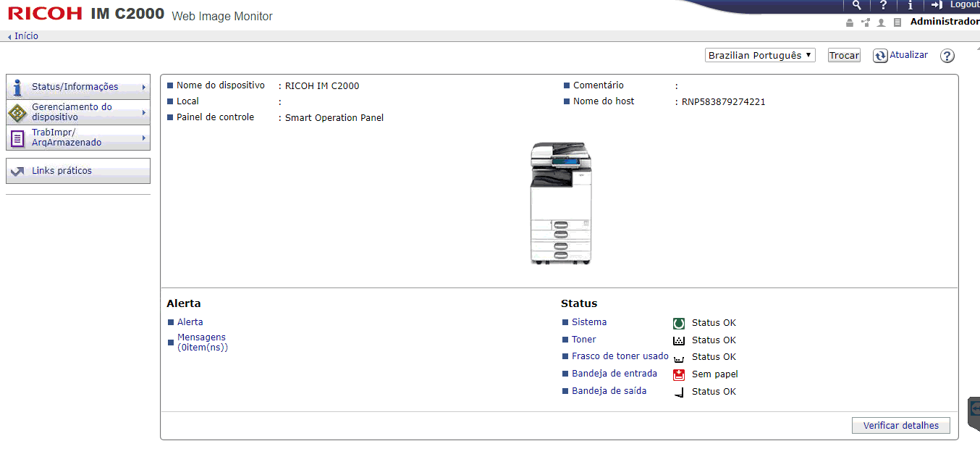980x462 pixels.
Task: Click the Atualizar refresh icon
Action: (x=879, y=54)
